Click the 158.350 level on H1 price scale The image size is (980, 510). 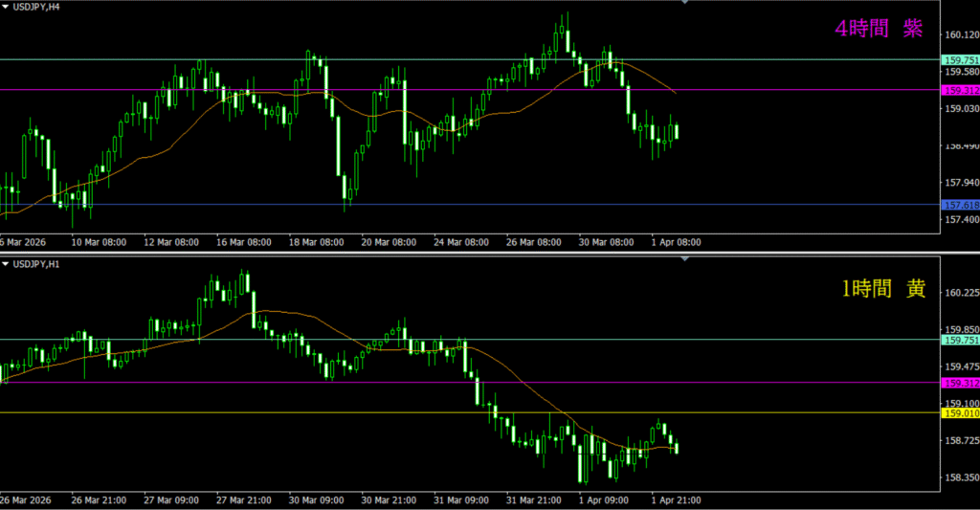coord(959,477)
